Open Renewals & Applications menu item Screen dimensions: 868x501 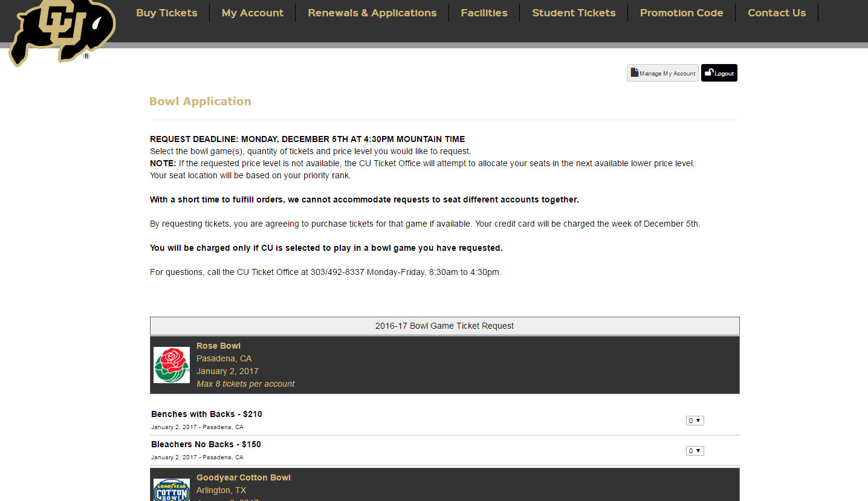pyautogui.click(x=372, y=13)
